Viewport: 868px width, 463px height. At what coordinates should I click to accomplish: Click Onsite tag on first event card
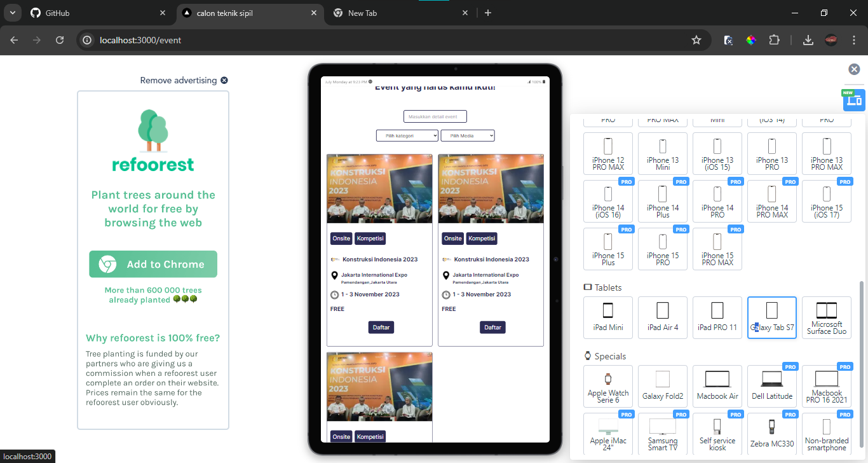pyautogui.click(x=341, y=238)
